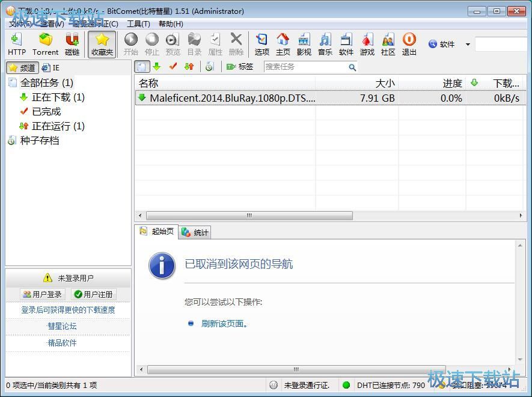Click task list scroll right arrow
The image size is (532, 397).
click(521, 215)
